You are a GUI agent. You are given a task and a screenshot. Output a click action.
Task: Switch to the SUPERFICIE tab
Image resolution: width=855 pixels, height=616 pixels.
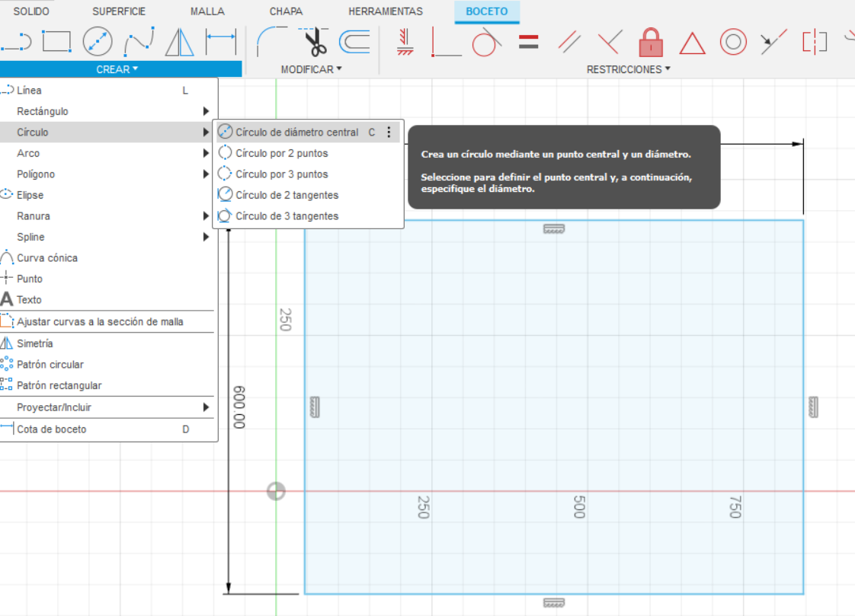point(119,11)
